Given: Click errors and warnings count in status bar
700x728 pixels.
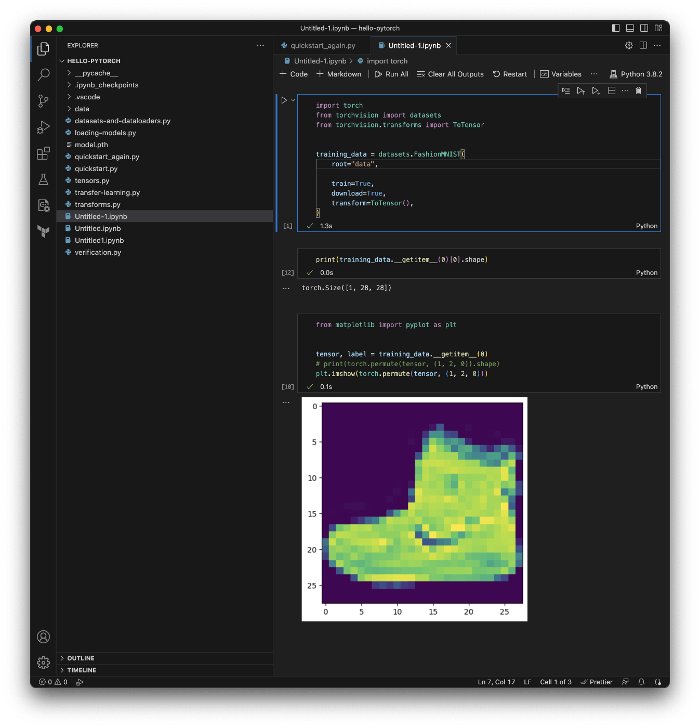Looking at the screenshot, I should [x=53, y=682].
